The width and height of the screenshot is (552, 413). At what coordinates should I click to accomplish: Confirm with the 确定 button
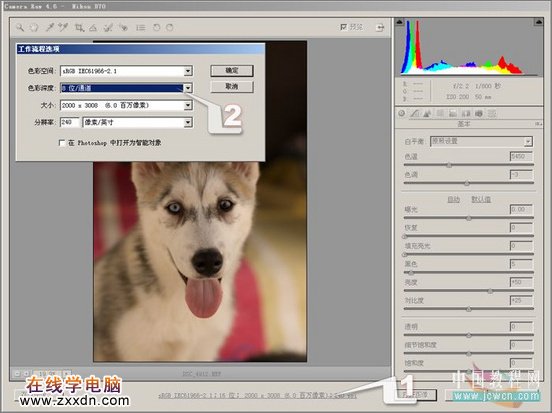pyautogui.click(x=232, y=70)
